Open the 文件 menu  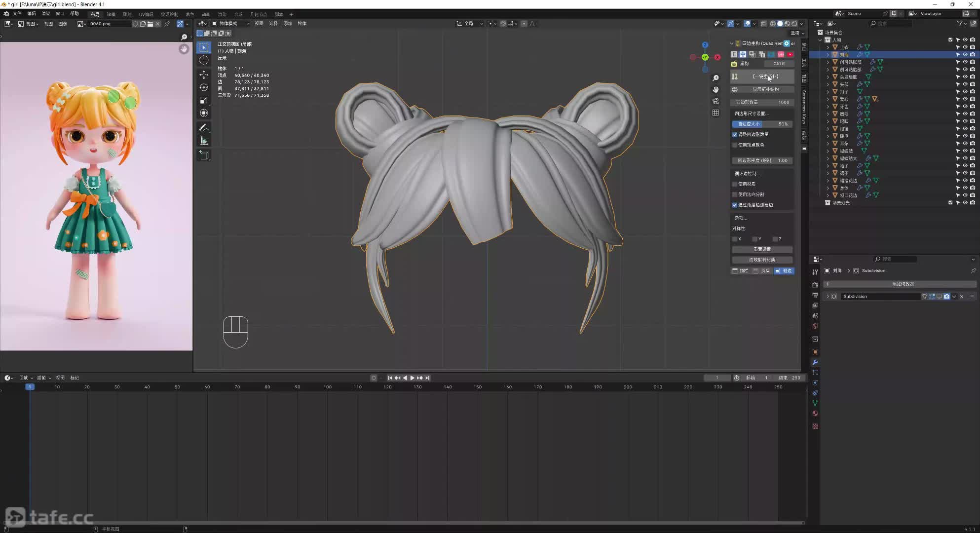(x=17, y=14)
